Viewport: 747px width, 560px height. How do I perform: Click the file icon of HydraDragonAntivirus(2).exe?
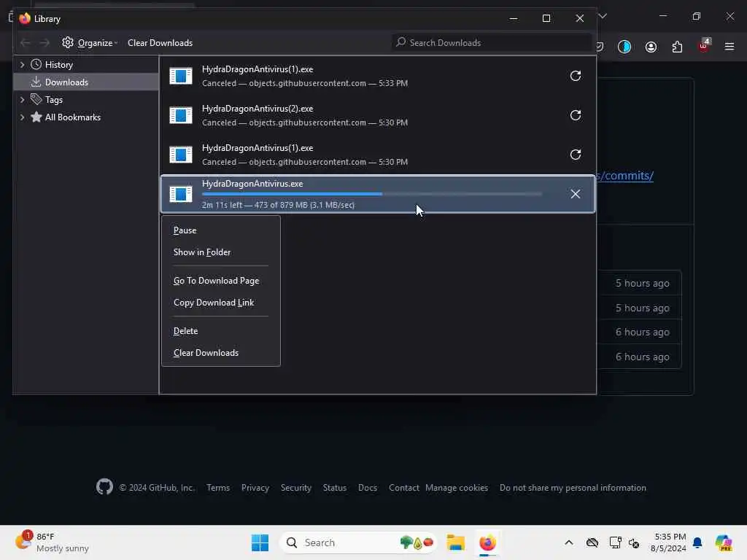(181, 115)
